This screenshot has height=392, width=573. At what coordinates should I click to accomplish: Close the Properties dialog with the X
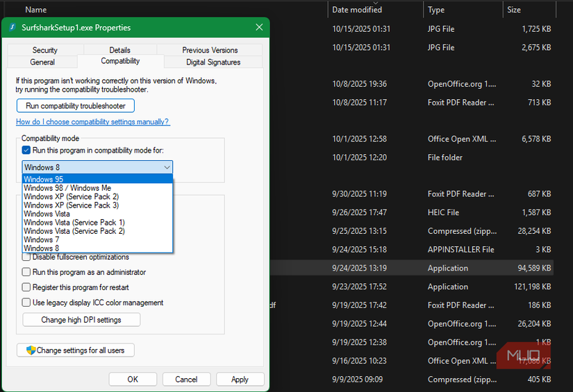click(259, 28)
